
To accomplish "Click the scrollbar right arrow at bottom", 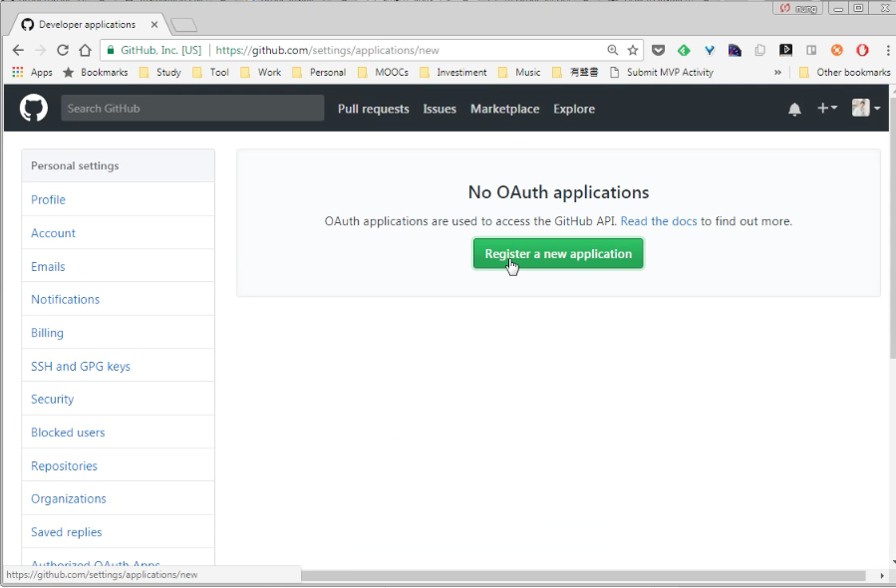I will 882,575.
